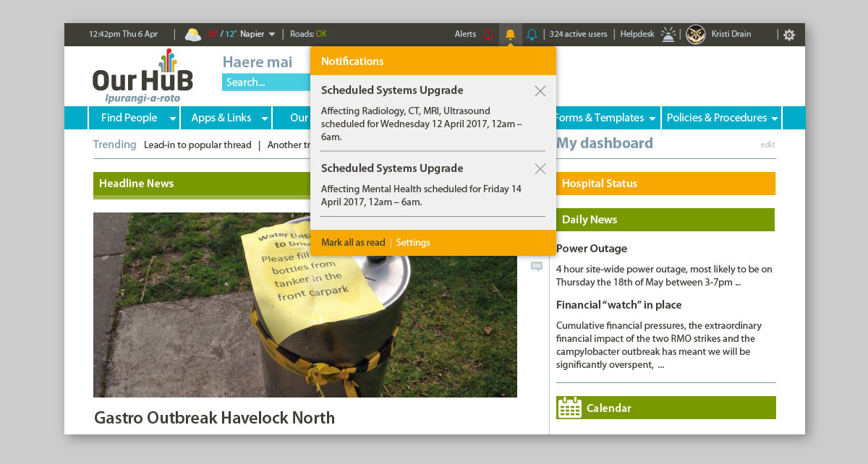Expand the Napier location dropdown arrow

pyautogui.click(x=272, y=35)
